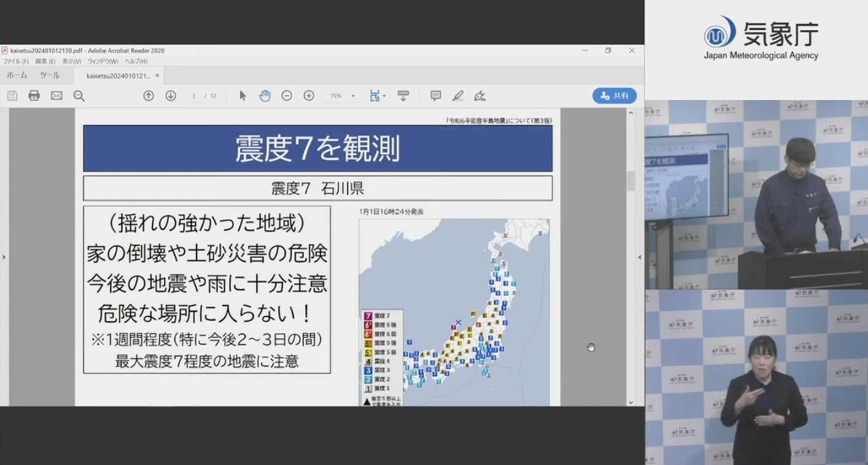
Task: Click the page number input field
Action: pos(194,96)
